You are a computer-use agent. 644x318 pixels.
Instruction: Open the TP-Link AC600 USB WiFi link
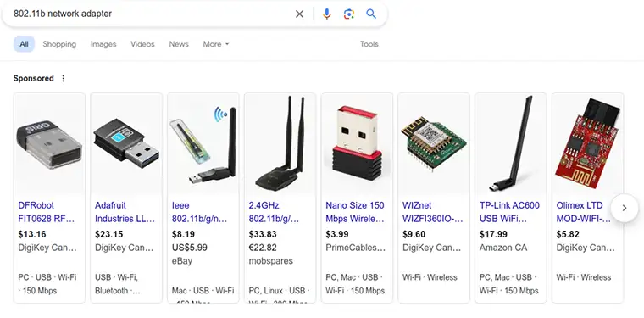509,212
